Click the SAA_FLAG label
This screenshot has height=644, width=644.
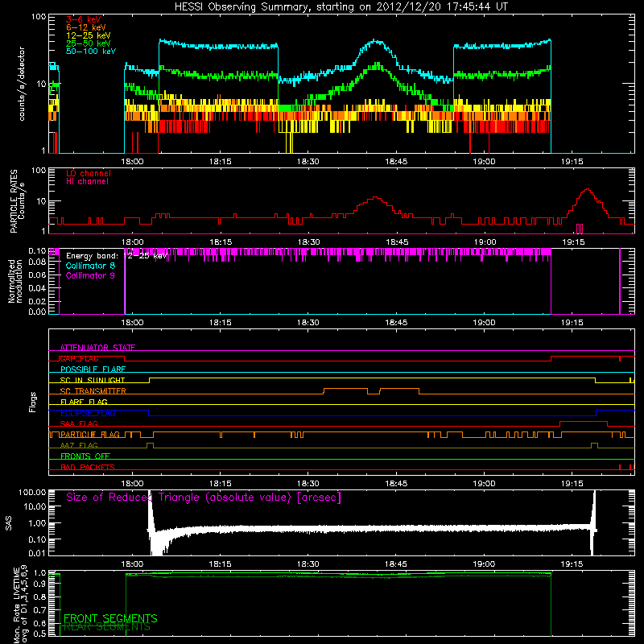[x=79, y=423]
